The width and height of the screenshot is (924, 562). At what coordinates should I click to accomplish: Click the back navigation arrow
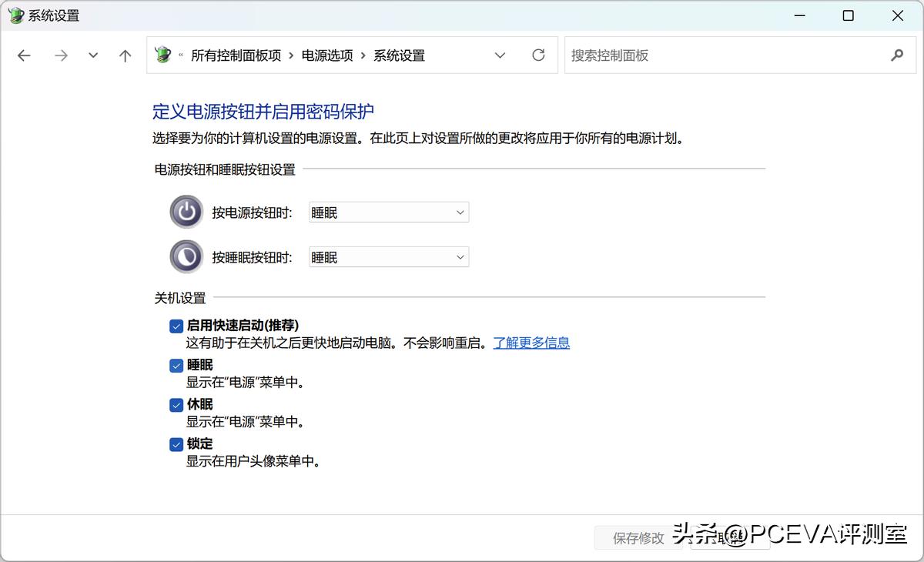point(24,55)
